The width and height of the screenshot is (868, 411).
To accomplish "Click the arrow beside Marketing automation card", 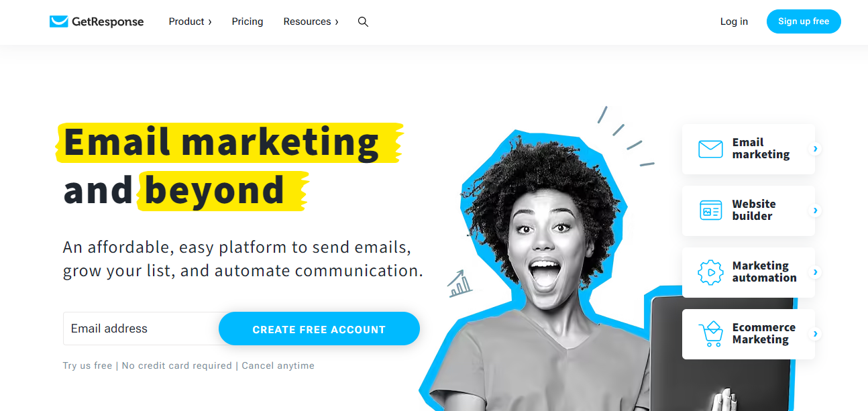I will click(x=815, y=272).
